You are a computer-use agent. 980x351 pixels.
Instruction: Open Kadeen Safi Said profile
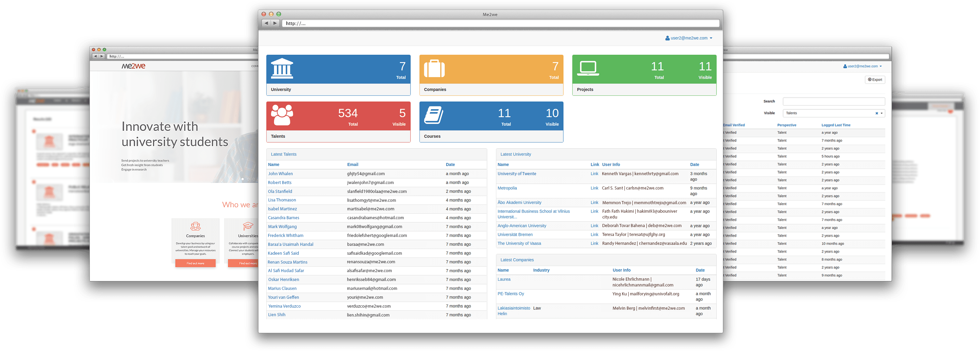[283, 253]
